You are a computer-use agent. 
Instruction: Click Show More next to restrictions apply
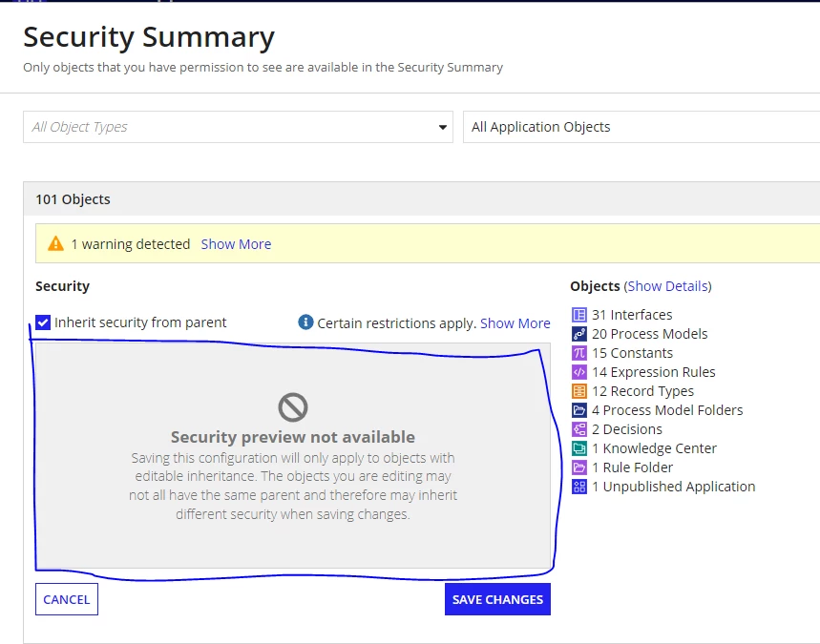(x=515, y=323)
